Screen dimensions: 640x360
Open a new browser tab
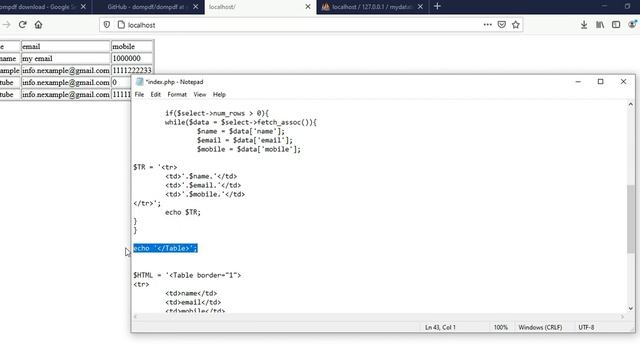click(x=437, y=7)
